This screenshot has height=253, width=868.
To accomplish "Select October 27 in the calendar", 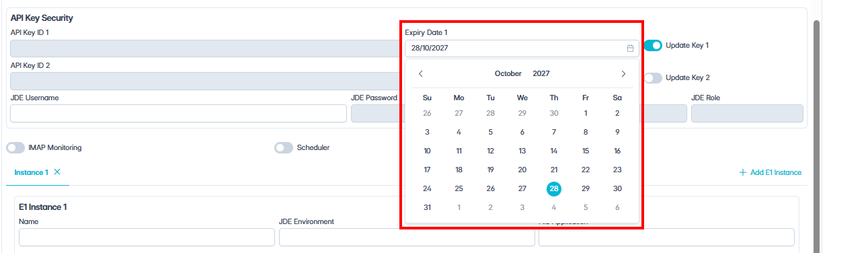I will [522, 188].
